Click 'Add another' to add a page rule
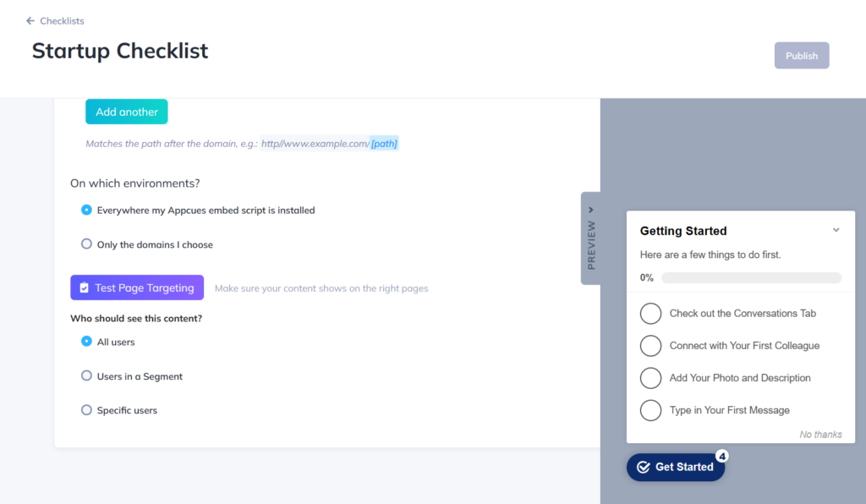866x504 pixels. (x=126, y=111)
